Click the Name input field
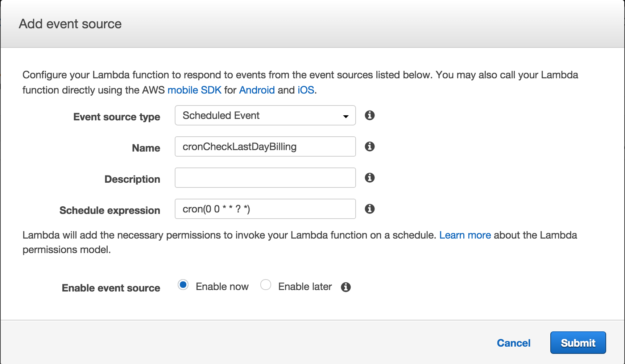Image resolution: width=625 pixels, height=364 pixels. (265, 146)
